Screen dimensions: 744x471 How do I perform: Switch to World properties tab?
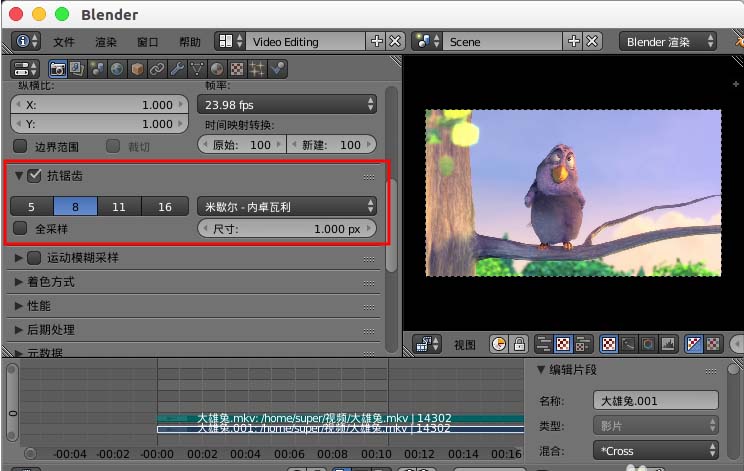pyautogui.click(x=117, y=69)
